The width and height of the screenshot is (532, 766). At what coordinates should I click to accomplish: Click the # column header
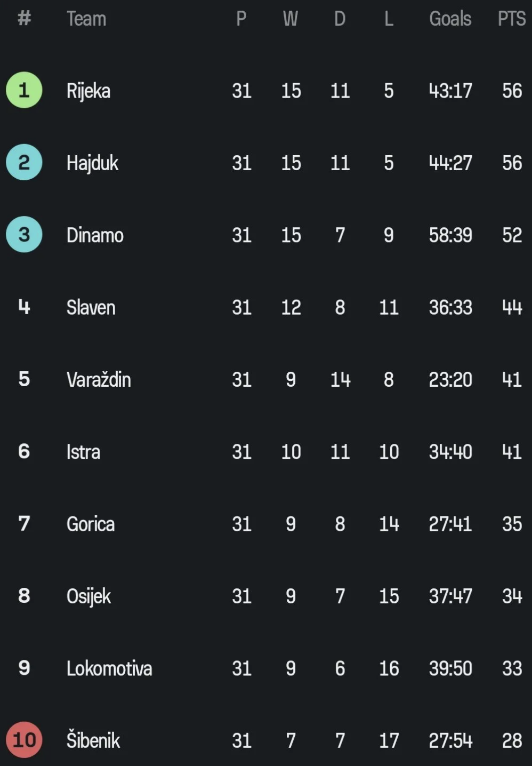click(24, 19)
